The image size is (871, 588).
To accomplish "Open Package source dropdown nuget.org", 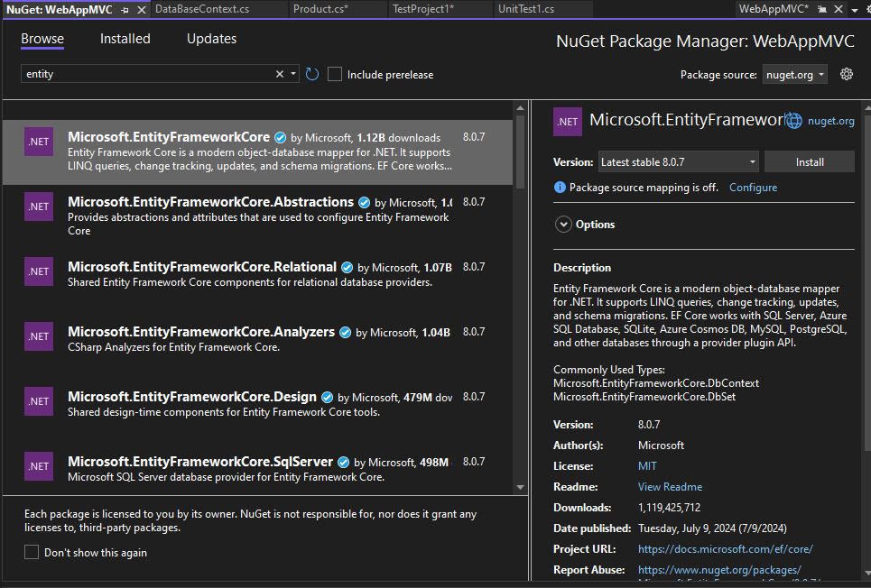I will tap(795, 75).
